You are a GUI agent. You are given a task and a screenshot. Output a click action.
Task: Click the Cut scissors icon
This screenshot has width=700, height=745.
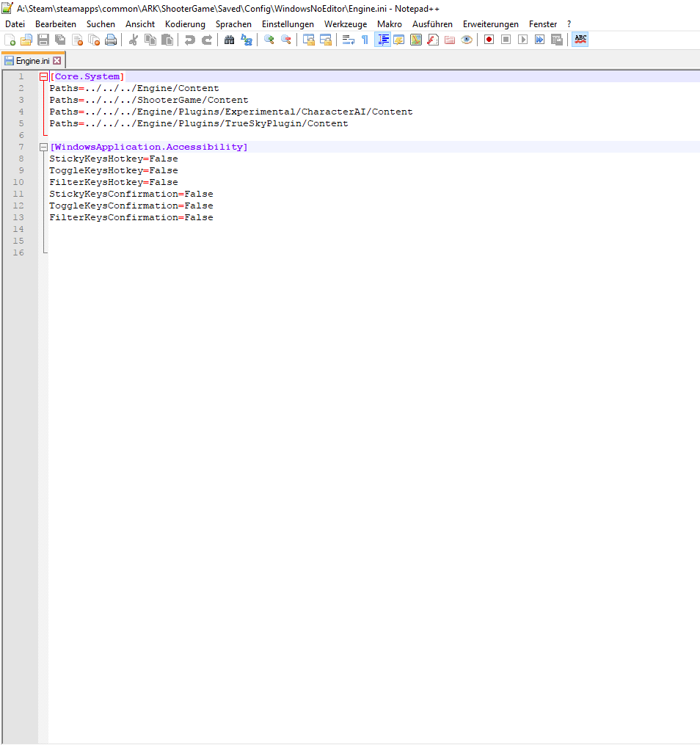point(134,40)
